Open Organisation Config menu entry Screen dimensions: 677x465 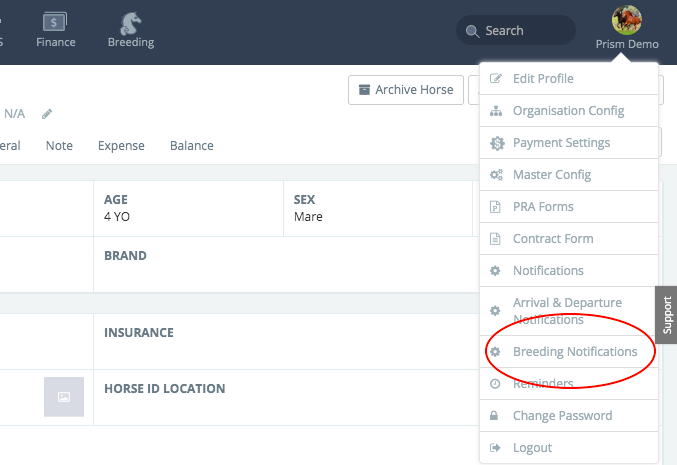(569, 111)
